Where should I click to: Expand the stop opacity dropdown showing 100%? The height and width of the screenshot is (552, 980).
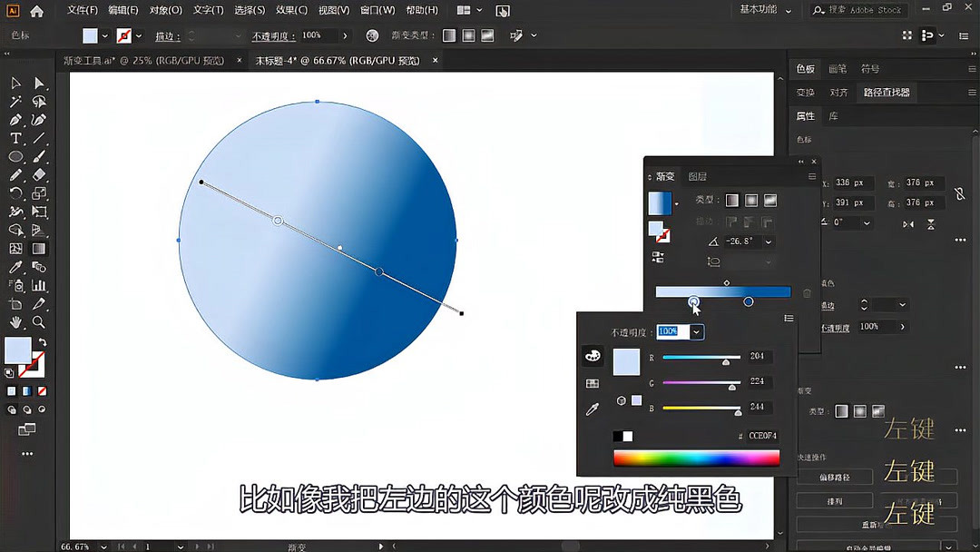pos(697,331)
